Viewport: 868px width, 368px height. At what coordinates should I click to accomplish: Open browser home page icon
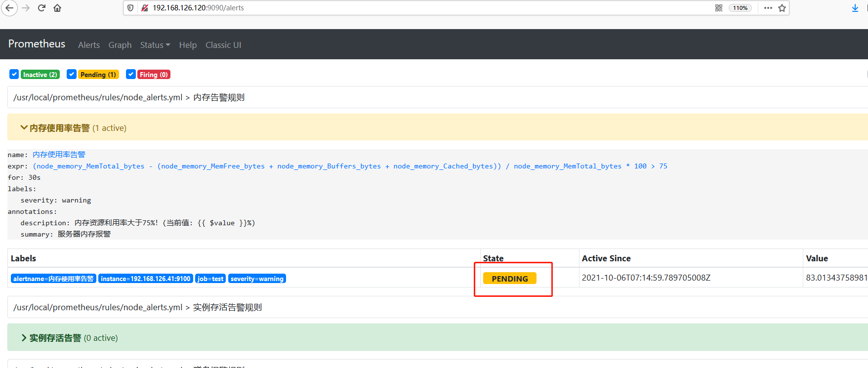click(57, 8)
